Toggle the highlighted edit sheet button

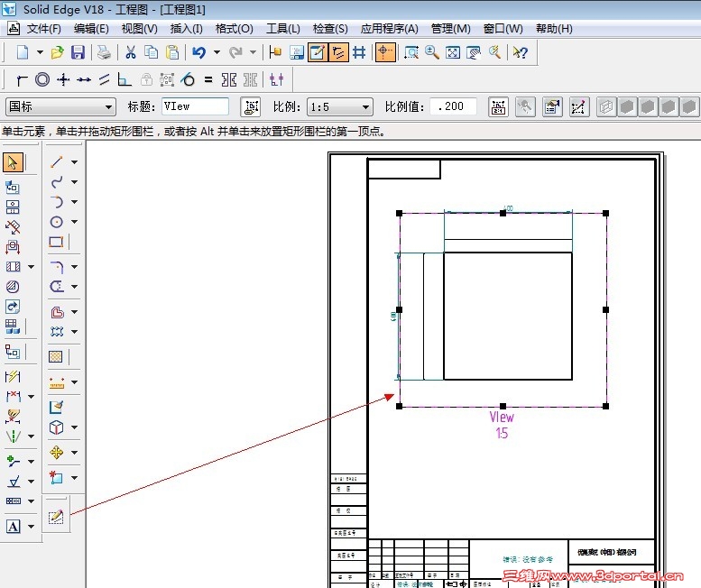point(317,52)
